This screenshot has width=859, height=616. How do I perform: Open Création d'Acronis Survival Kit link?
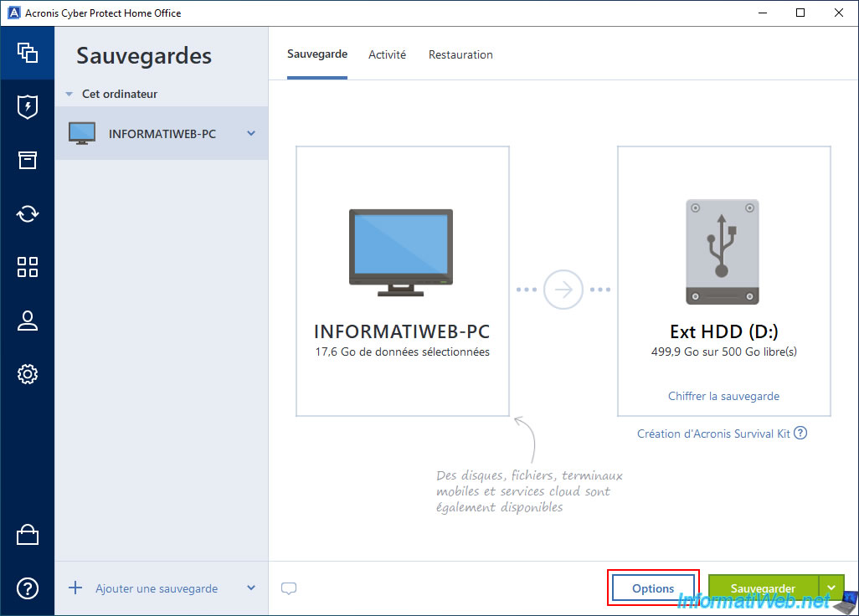click(713, 434)
